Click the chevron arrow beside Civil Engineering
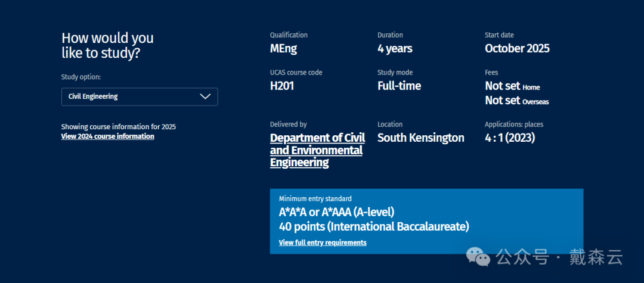 [205, 97]
